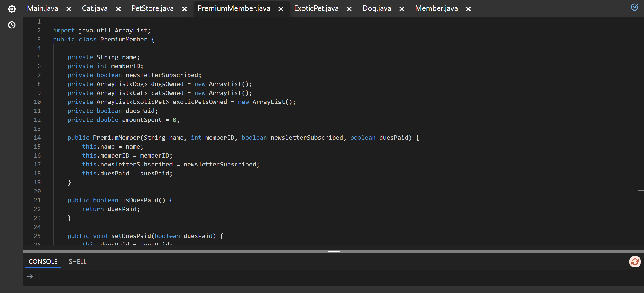The width and height of the screenshot is (644, 293).
Task: Close the Cat.java tab
Action: 118,9
